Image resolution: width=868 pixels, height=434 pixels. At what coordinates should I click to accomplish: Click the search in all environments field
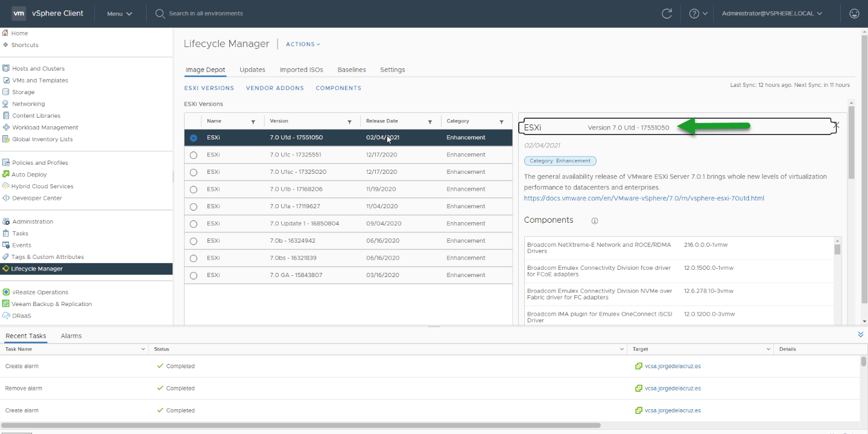tap(206, 13)
